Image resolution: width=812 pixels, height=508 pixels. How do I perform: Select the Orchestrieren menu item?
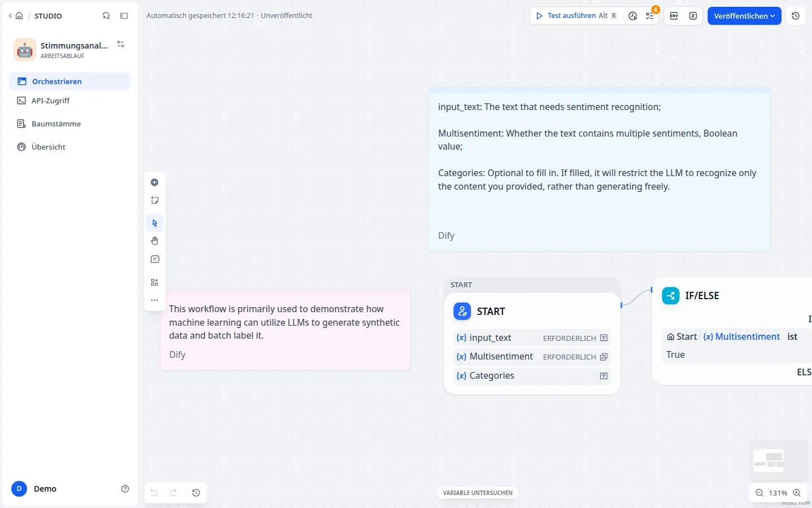(x=70, y=81)
